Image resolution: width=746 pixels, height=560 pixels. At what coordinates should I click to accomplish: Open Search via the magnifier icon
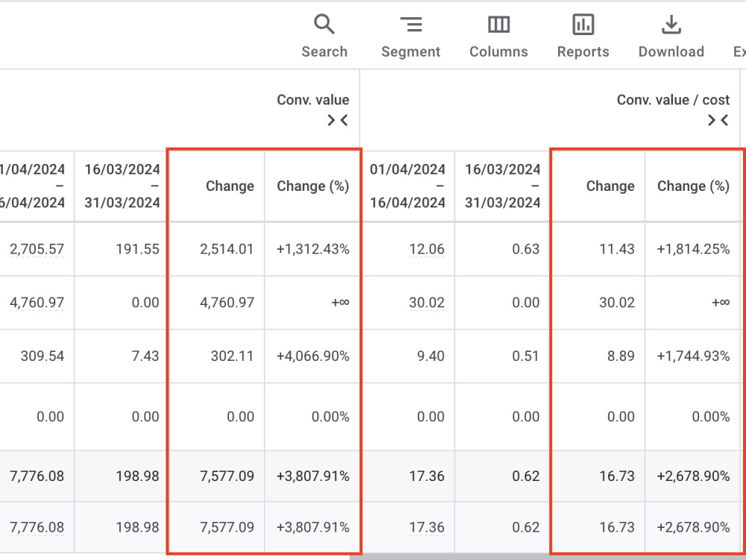324,25
